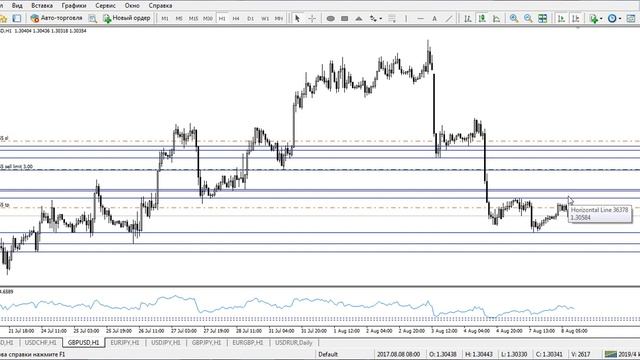Set timeframe to H4
The width and height of the screenshot is (640, 360).
(x=236, y=18)
